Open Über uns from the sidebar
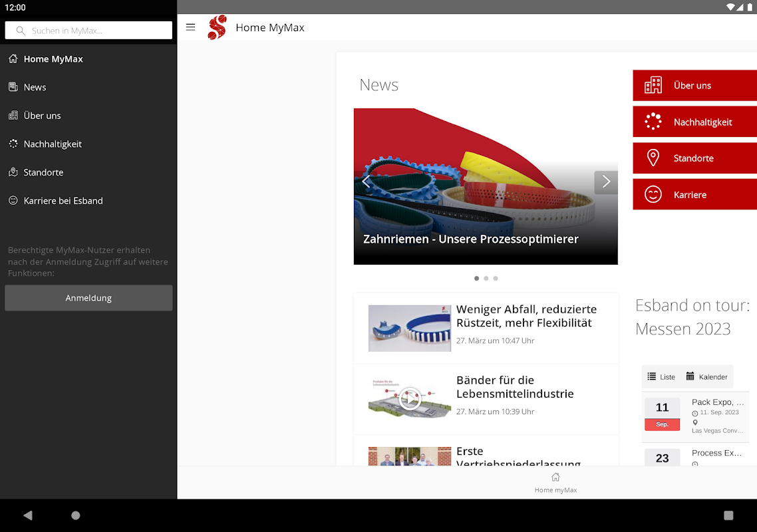757x532 pixels. pyautogui.click(x=88, y=116)
